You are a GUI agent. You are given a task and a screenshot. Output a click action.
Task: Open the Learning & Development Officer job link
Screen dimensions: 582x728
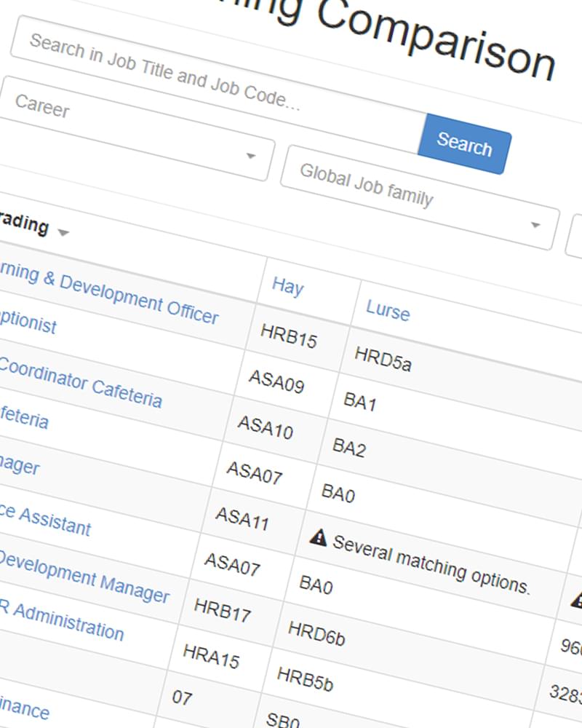pos(108,293)
